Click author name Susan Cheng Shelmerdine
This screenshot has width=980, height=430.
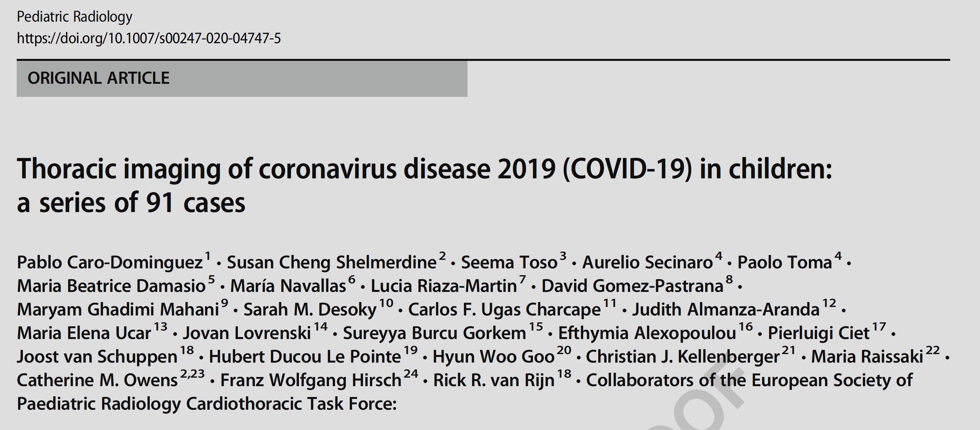[332, 262]
